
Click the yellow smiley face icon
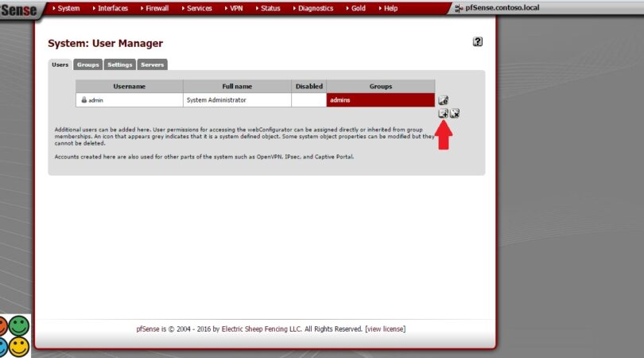coord(19,346)
